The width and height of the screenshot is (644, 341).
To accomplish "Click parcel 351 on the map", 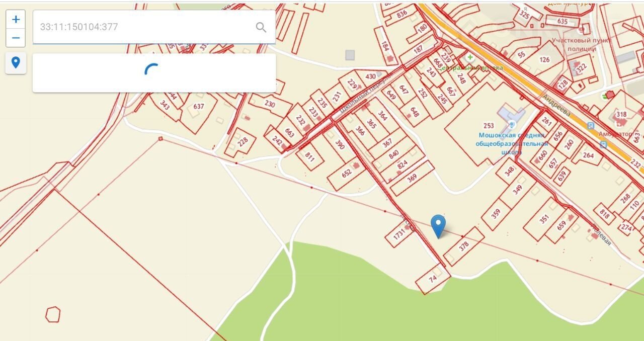I will [x=544, y=220].
